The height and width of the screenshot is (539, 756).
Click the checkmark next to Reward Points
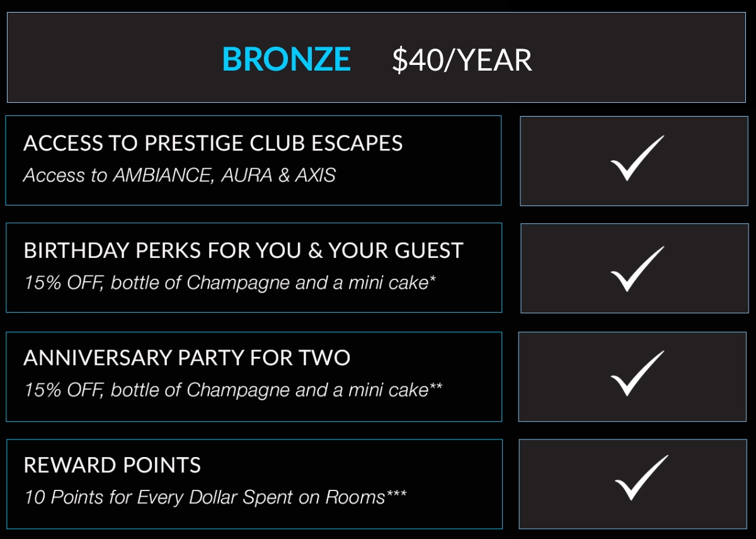point(641,479)
